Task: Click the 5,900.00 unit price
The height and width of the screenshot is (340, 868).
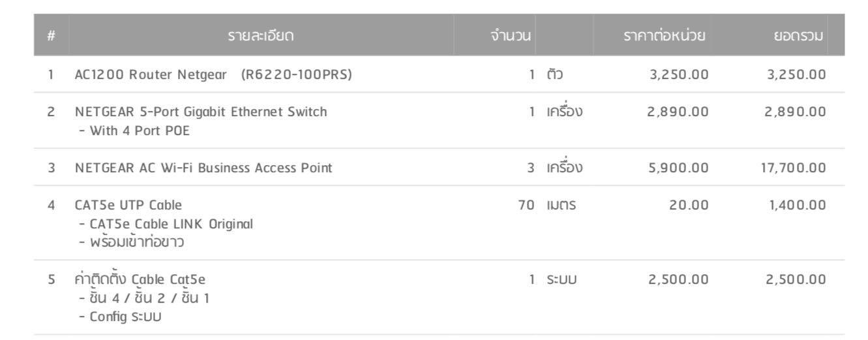Action: [x=678, y=168]
